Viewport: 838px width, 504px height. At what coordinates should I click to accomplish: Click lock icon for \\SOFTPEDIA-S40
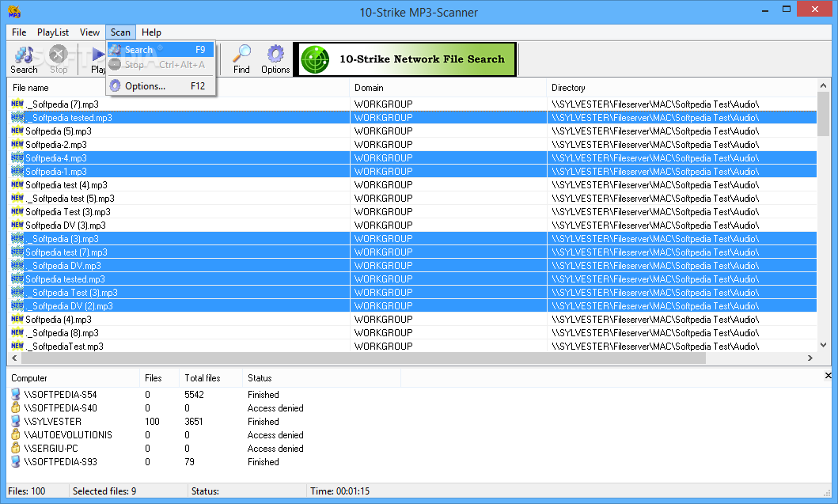pos(16,407)
